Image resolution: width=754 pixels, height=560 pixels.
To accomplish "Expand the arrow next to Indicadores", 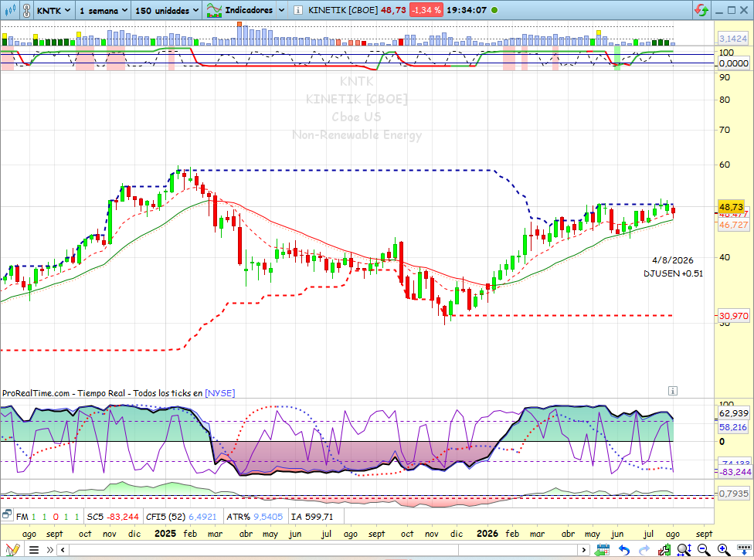I will 282,10.
